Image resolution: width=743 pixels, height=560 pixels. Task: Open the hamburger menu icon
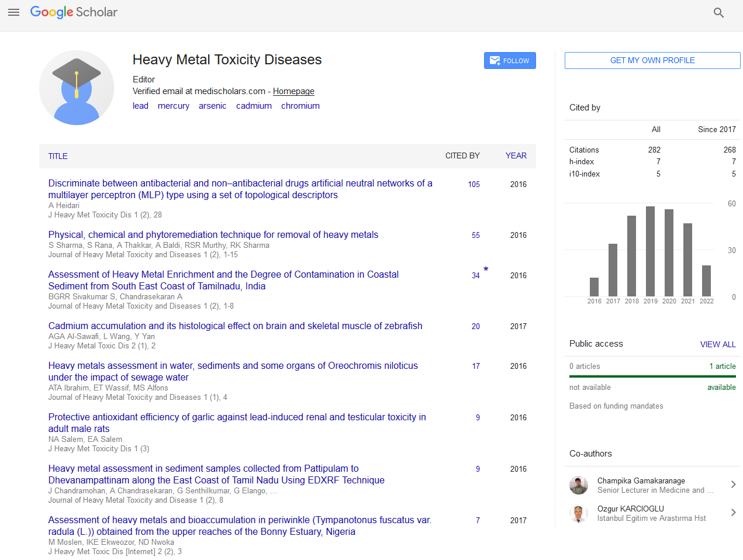[x=14, y=12]
